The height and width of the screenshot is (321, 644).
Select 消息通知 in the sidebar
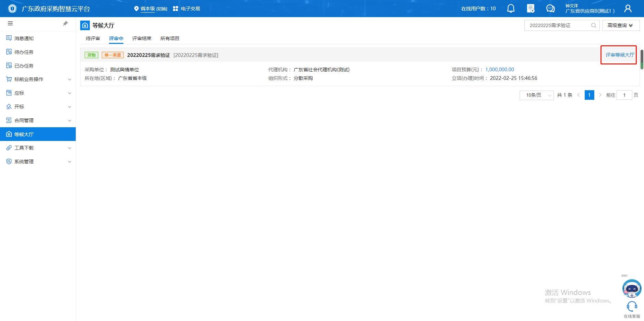pos(38,38)
